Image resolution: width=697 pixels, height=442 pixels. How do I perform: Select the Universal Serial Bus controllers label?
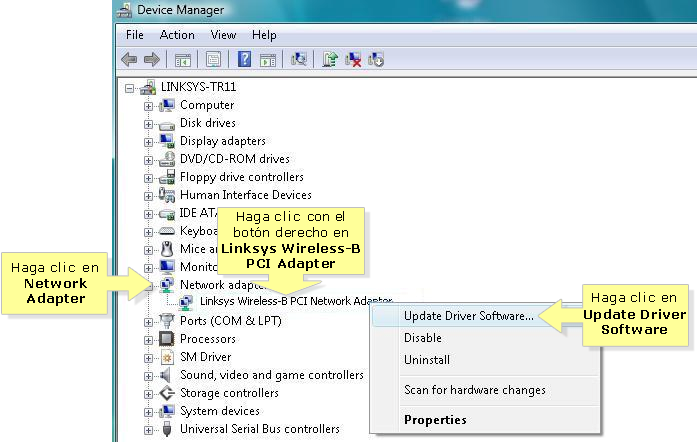coord(260,429)
